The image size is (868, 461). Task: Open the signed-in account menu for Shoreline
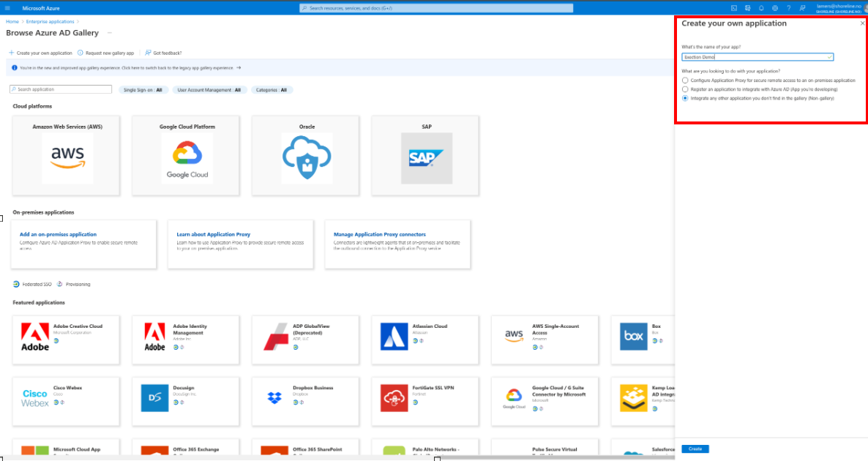pyautogui.click(x=839, y=8)
